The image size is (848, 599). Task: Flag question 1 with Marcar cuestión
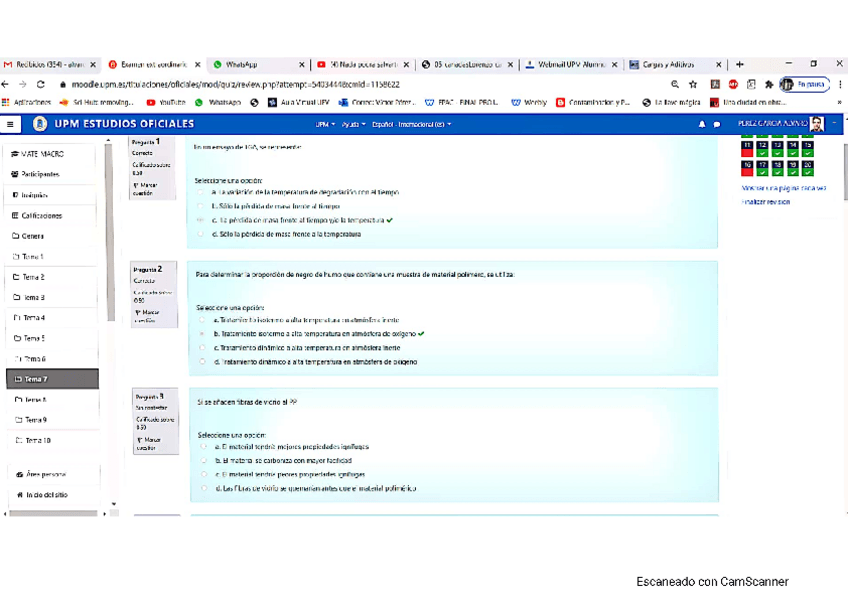point(145,188)
